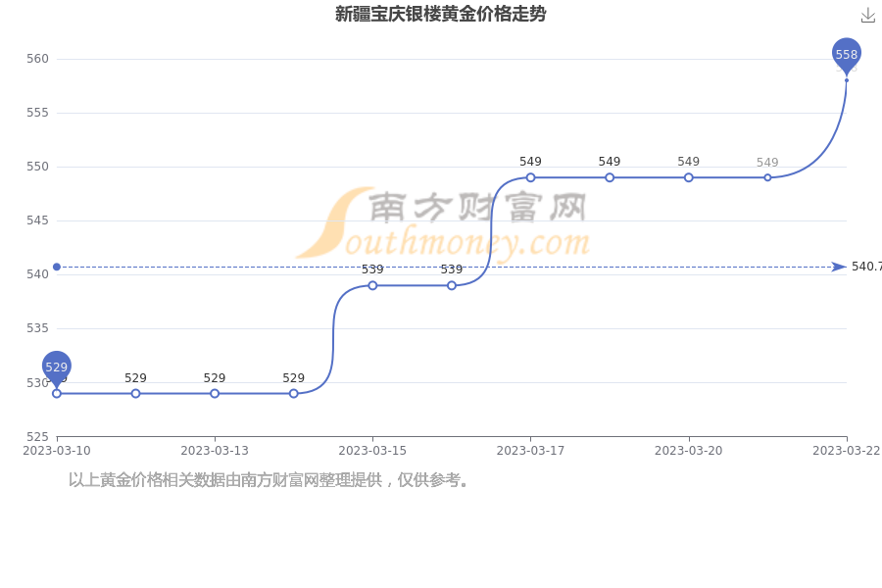882x588 pixels.
Task: Click the y-axis label 545
Action: [37, 220]
